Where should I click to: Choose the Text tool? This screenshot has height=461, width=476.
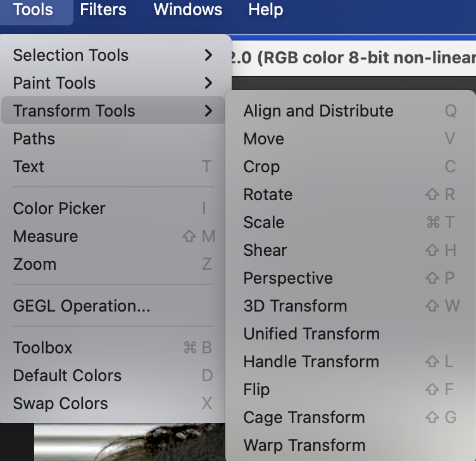click(28, 167)
